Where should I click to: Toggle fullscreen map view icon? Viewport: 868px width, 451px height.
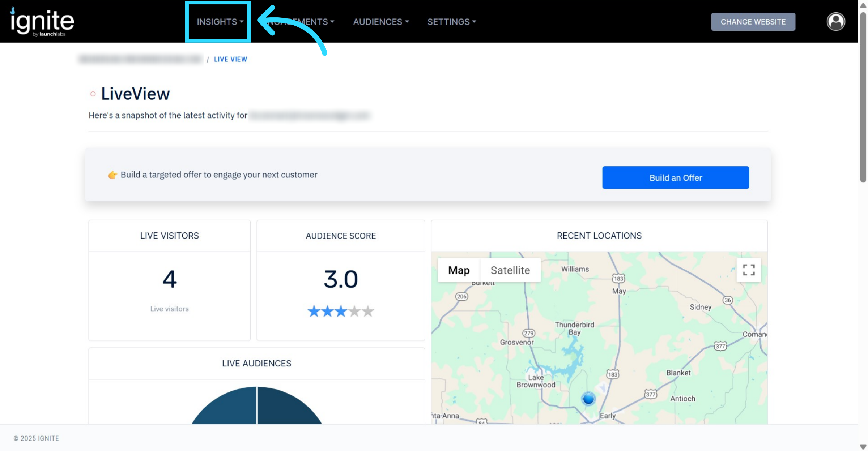(748, 270)
